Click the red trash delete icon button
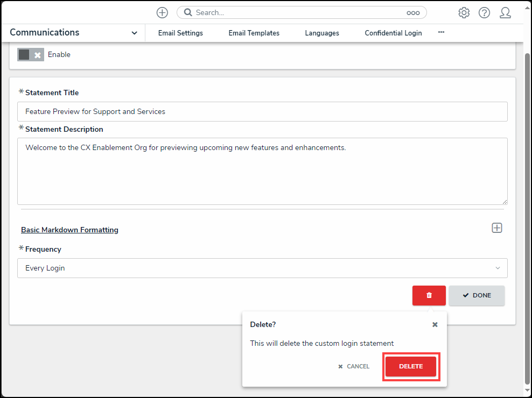Viewport: 532px width, 398px height. coord(429,295)
